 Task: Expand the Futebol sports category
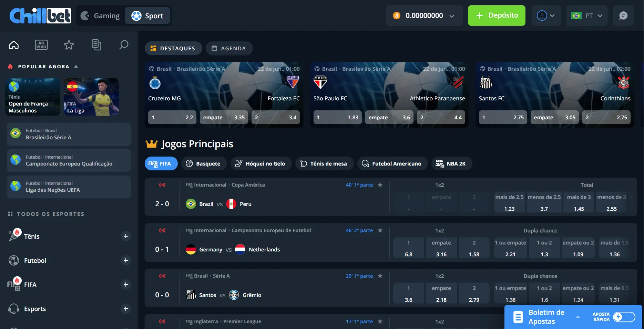coord(126,260)
